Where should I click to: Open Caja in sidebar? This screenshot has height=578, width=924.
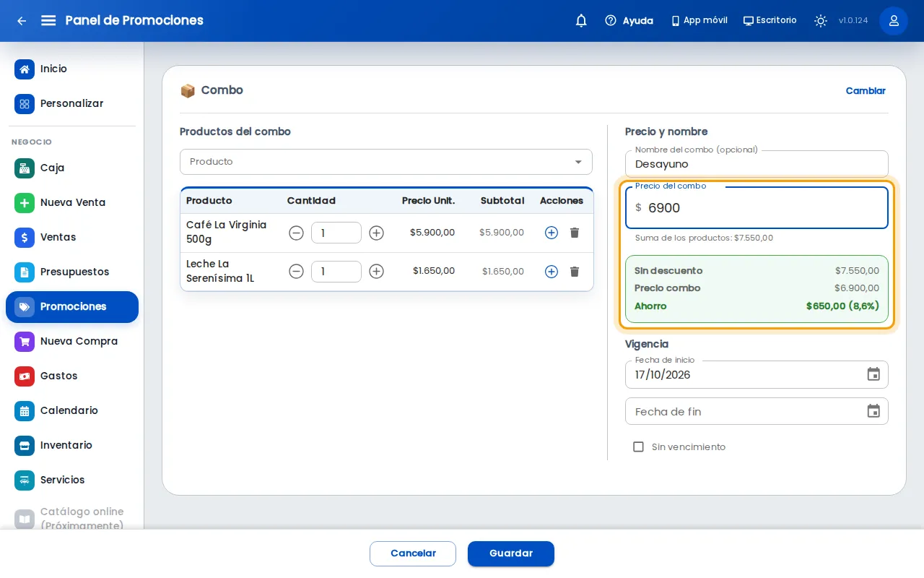coord(72,168)
